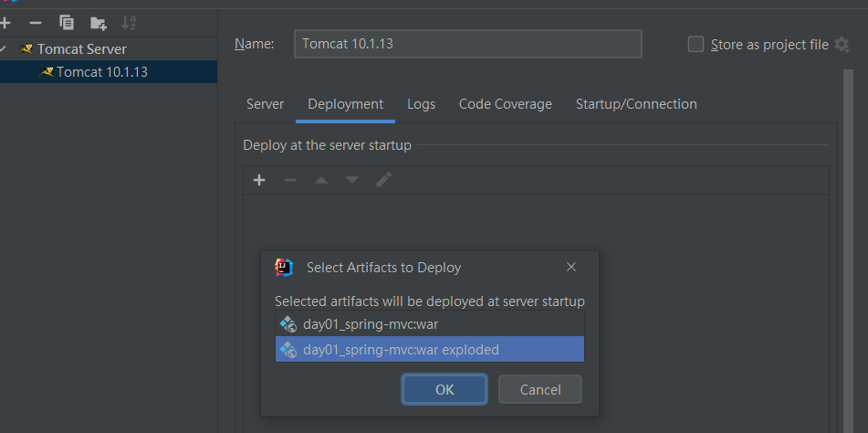This screenshot has width=868, height=433.
Task: Add deployment artifact with plus button
Action: pos(259,180)
